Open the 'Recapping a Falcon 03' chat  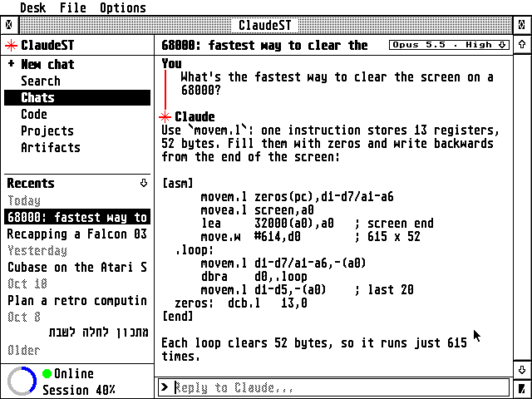click(77, 234)
